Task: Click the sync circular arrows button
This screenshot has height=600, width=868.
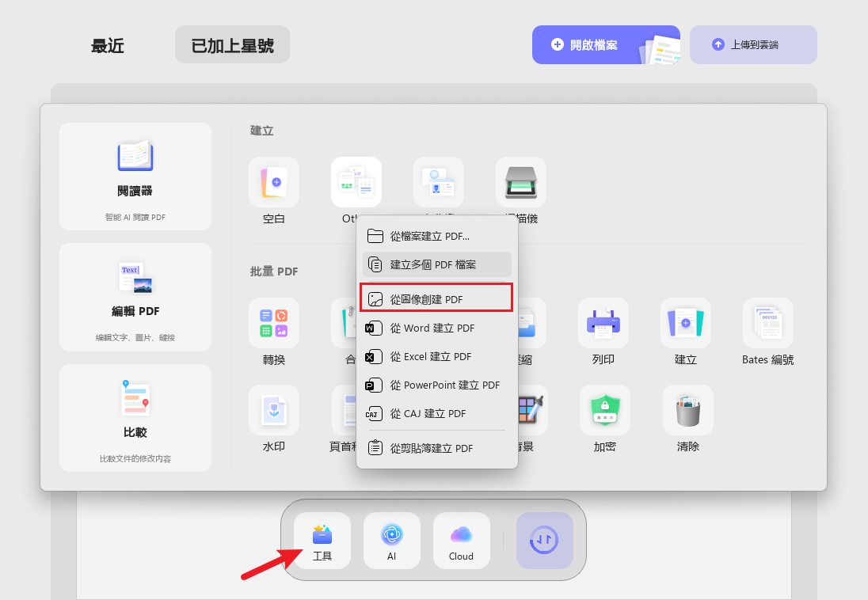Action: click(545, 540)
